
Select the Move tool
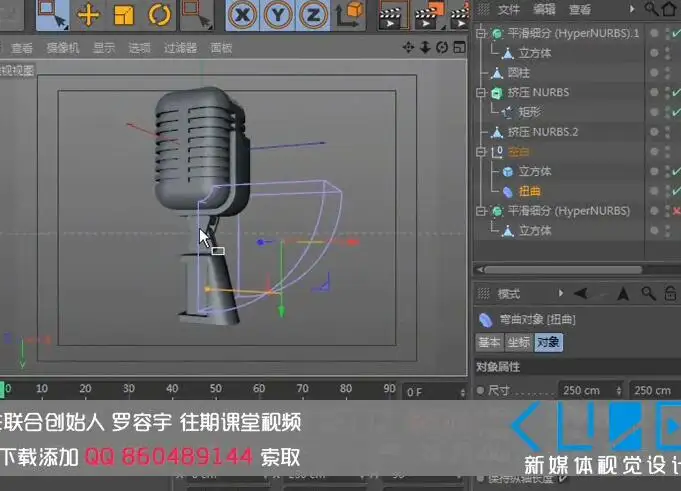[88, 15]
